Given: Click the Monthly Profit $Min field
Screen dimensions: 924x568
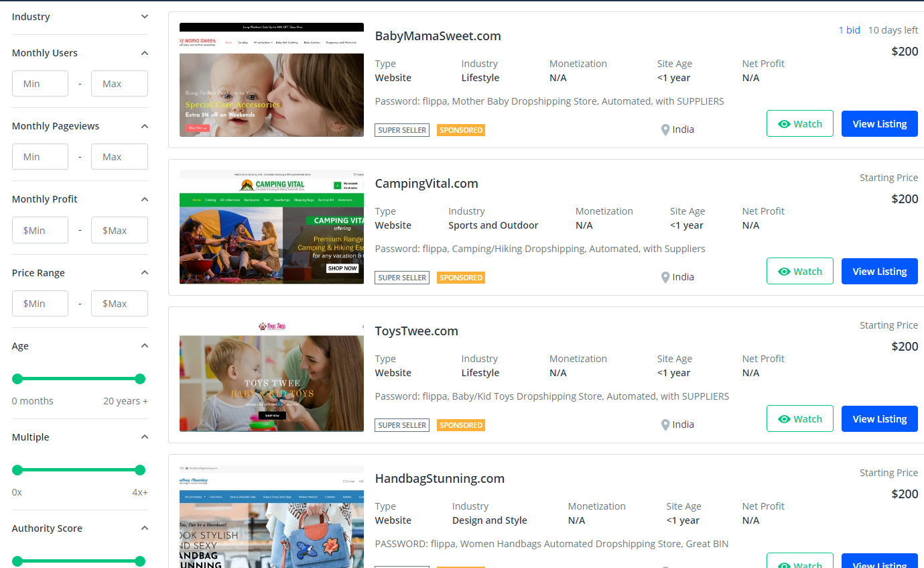Looking at the screenshot, I should tap(40, 230).
